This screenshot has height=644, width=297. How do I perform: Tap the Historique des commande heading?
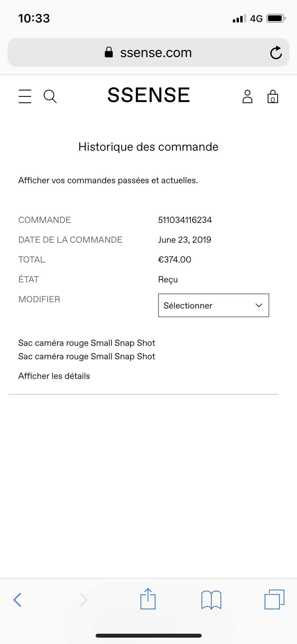pyautogui.click(x=148, y=147)
